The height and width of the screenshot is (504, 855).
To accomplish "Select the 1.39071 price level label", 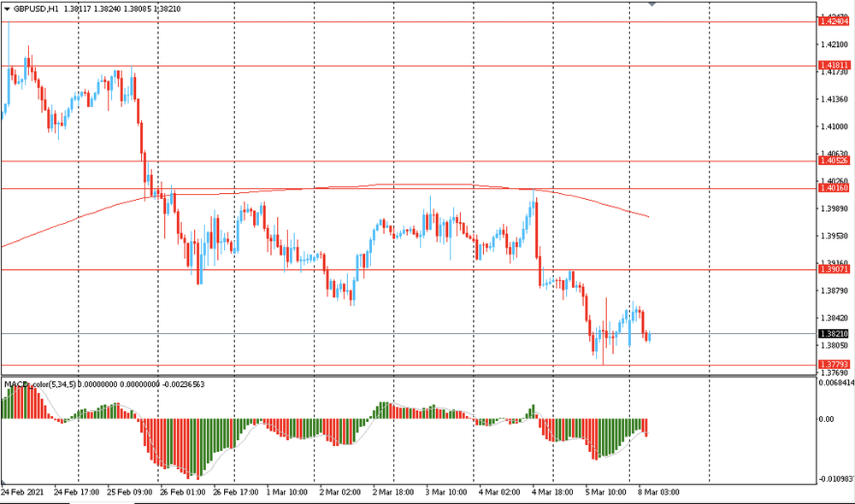I will (834, 269).
